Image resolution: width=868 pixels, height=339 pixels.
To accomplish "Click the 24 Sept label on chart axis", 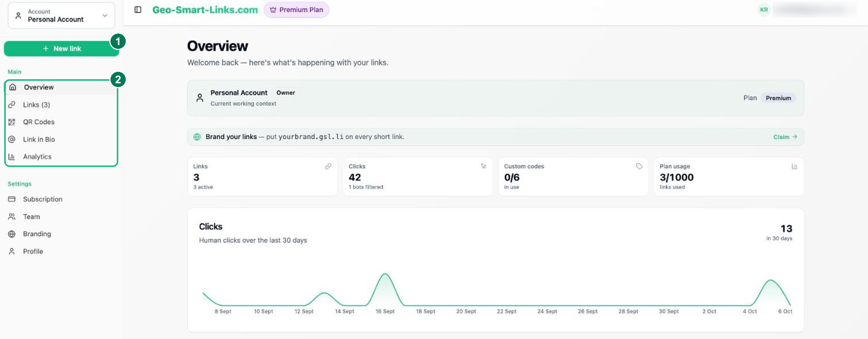I will click(547, 311).
